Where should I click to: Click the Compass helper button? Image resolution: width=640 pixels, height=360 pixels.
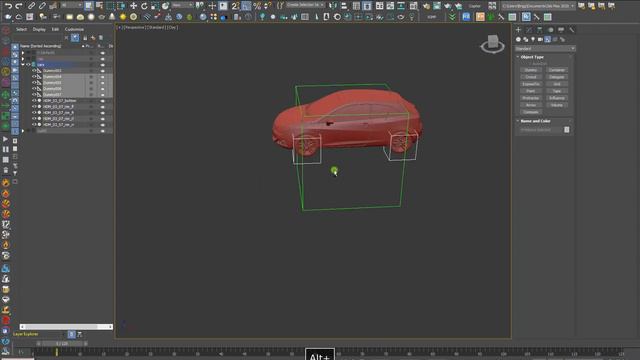(x=531, y=112)
